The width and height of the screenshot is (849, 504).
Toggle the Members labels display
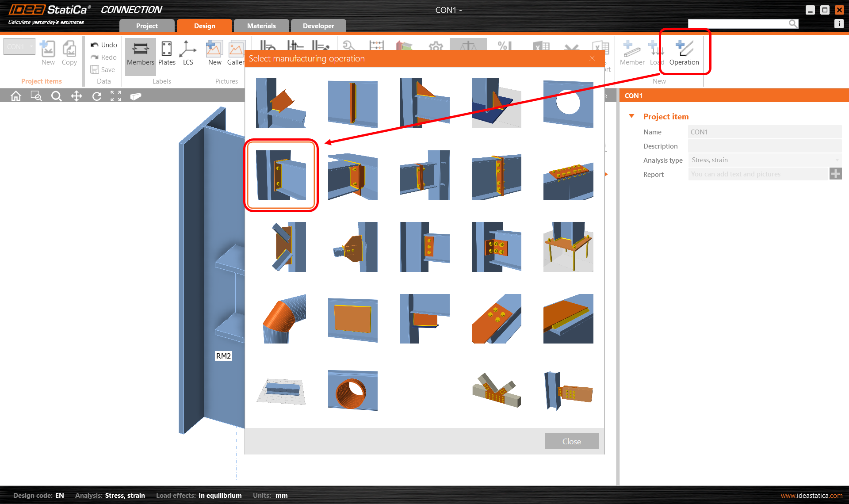140,53
